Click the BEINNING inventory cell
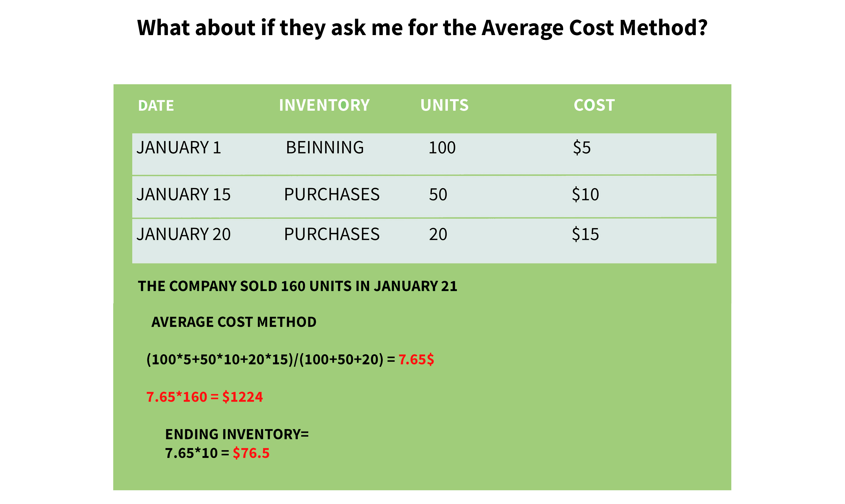 coord(325,148)
